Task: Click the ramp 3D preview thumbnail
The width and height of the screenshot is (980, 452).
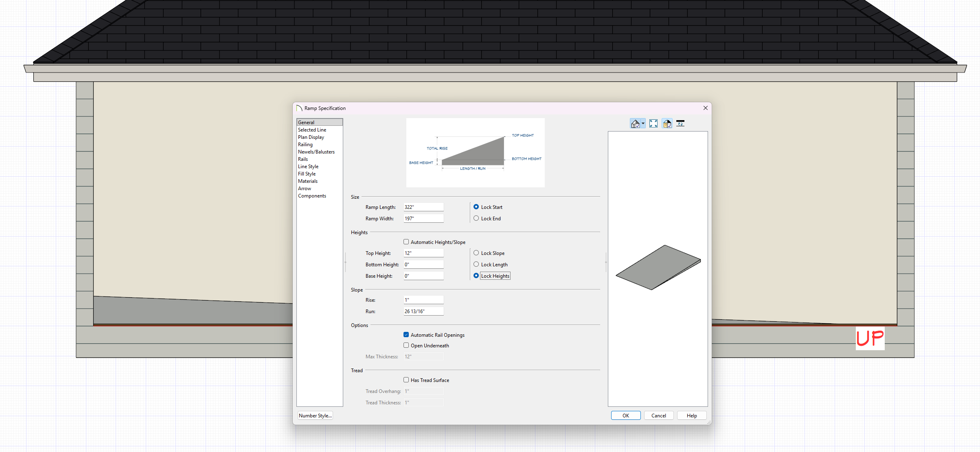Action: pyautogui.click(x=658, y=268)
